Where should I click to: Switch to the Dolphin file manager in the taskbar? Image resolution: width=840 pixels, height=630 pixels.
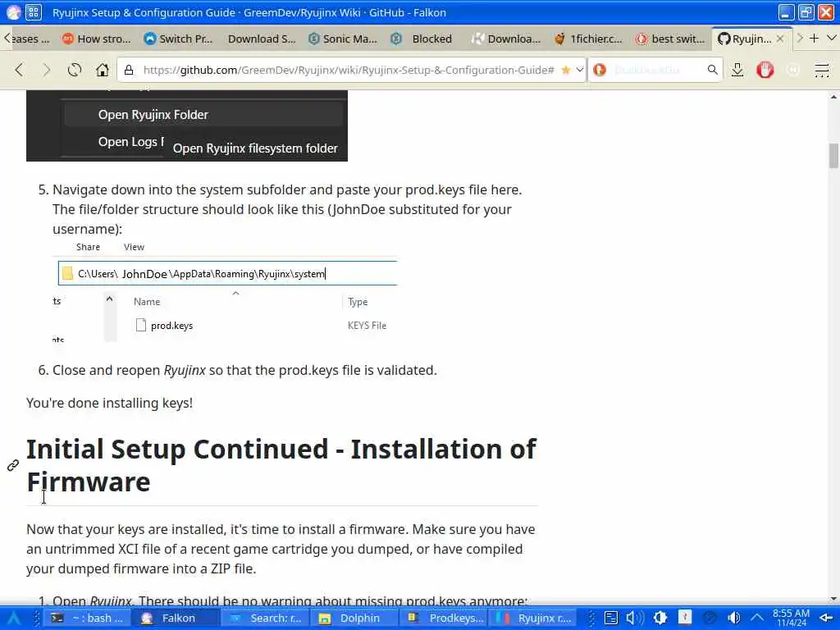[x=354, y=619]
